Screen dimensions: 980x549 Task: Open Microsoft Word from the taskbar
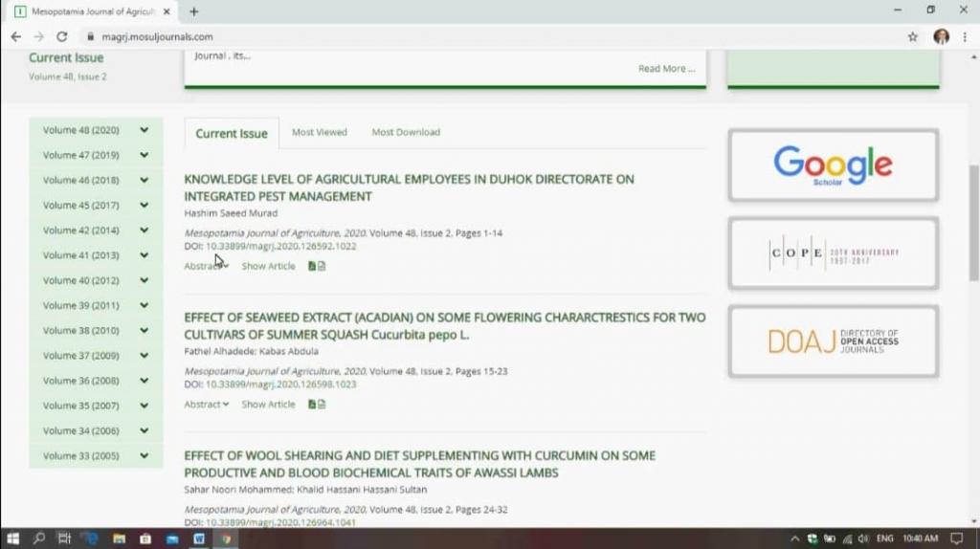point(199,538)
